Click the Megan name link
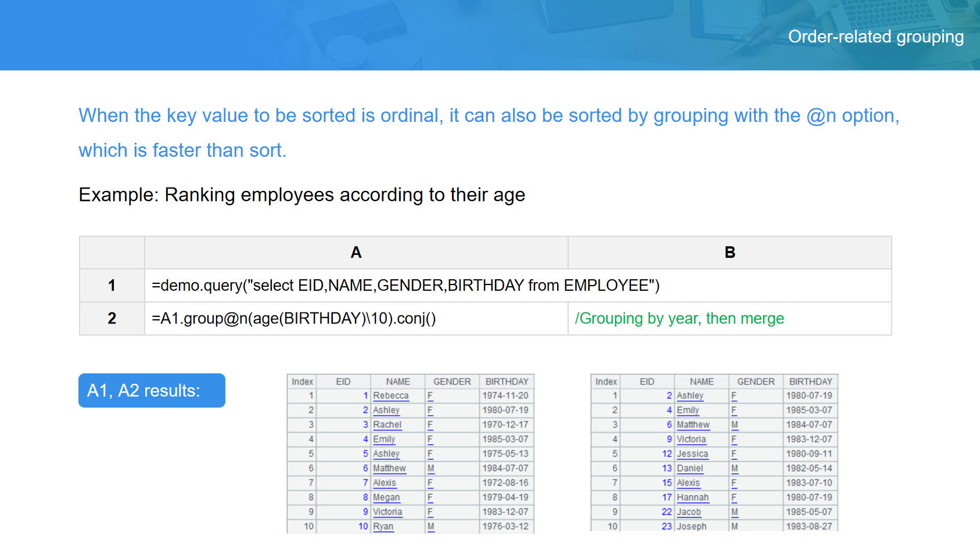This screenshot has width=980, height=551. pos(386,498)
